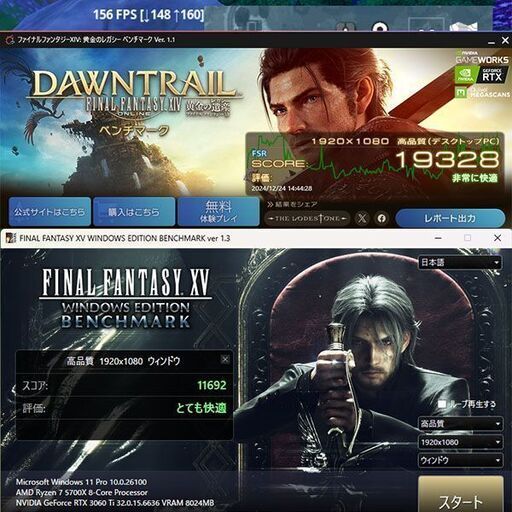Open the 無料体験プレイ button
512x512 pixels.
click(219, 212)
